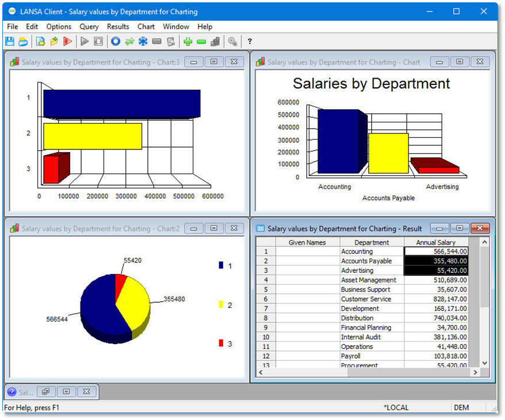Viewport: 505px width, 420px height.
Task: Restore the minimized Sal... window in bottom bar
Action: (45, 392)
